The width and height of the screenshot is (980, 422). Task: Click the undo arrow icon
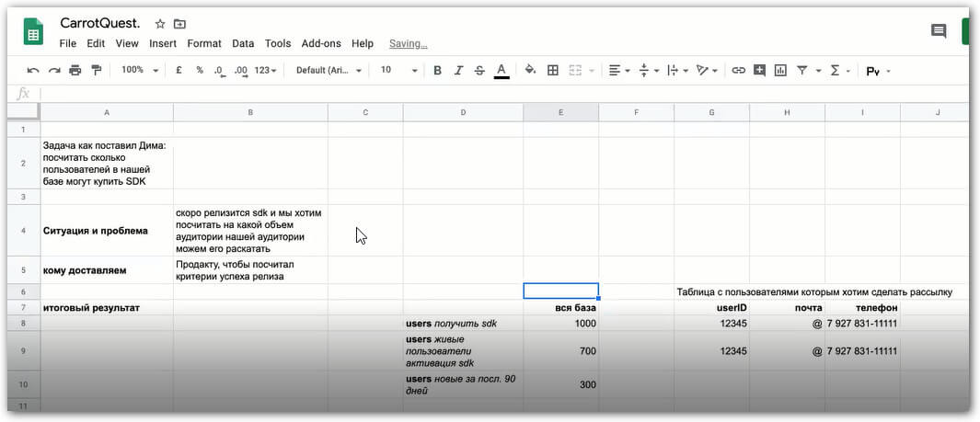tap(33, 71)
